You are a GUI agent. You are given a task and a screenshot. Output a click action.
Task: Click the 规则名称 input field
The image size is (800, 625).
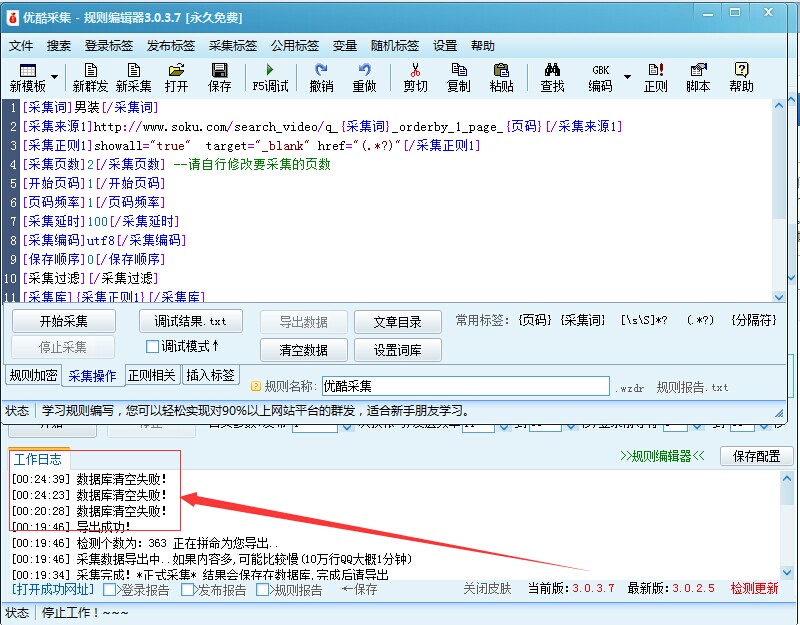click(464, 386)
